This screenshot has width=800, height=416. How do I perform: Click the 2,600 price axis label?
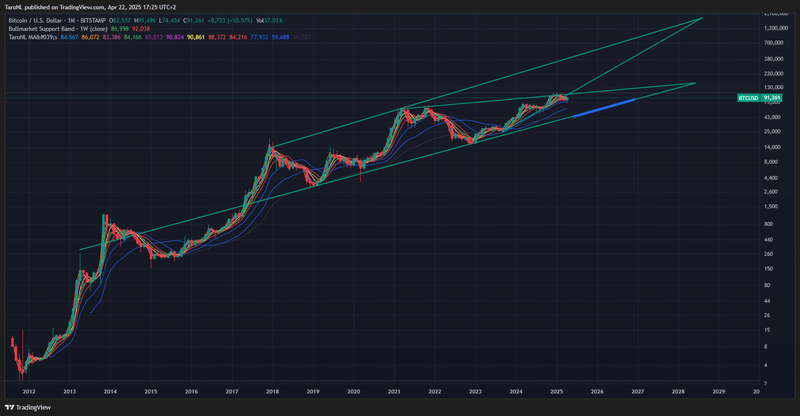tap(771, 192)
